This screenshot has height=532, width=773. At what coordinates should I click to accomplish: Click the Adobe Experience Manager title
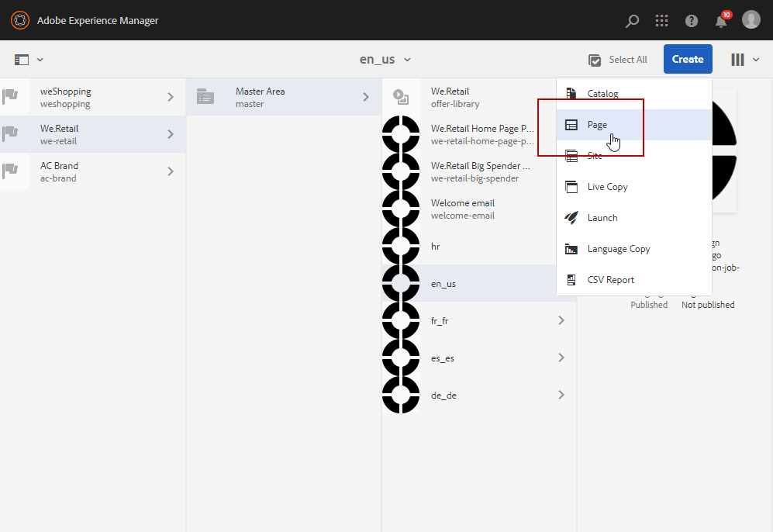tap(98, 21)
